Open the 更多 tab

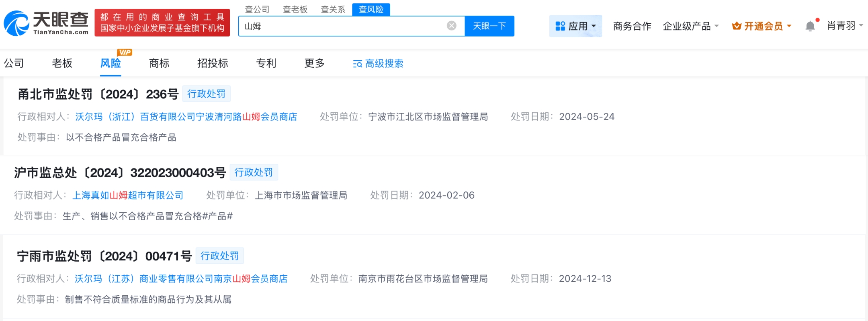(315, 63)
